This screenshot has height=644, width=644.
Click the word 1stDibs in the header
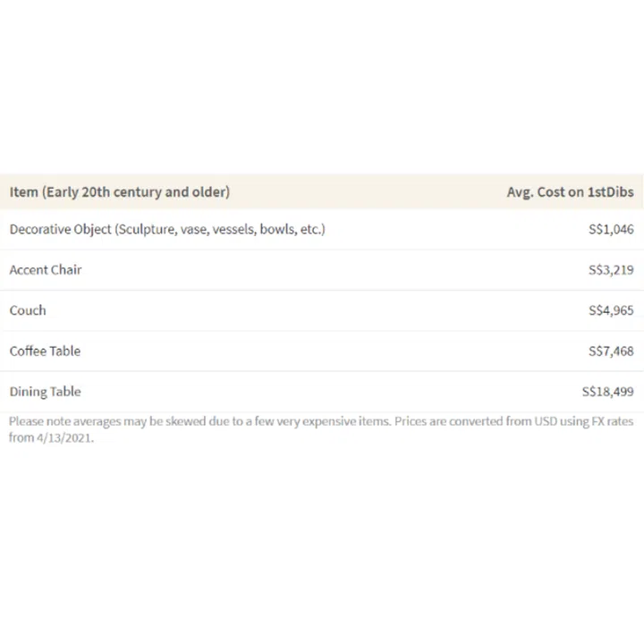[611, 191]
